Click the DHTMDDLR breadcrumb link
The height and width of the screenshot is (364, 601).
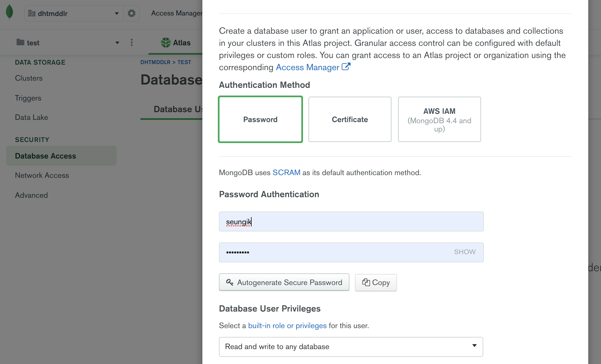(x=155, y=62)
